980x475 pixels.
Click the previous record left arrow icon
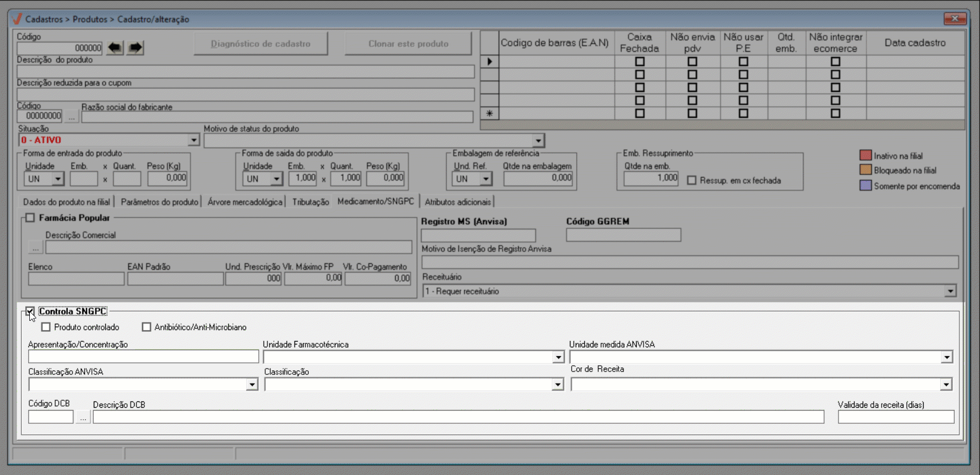pos(115,47)
